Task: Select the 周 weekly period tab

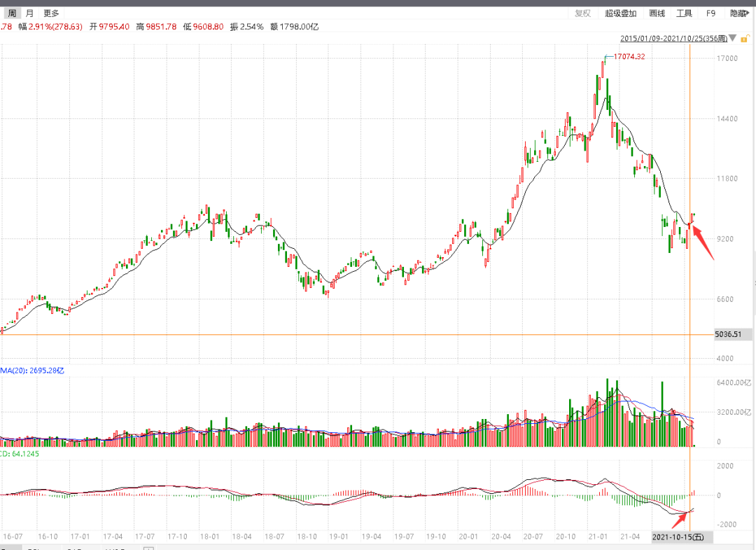Action: (12, 13)
